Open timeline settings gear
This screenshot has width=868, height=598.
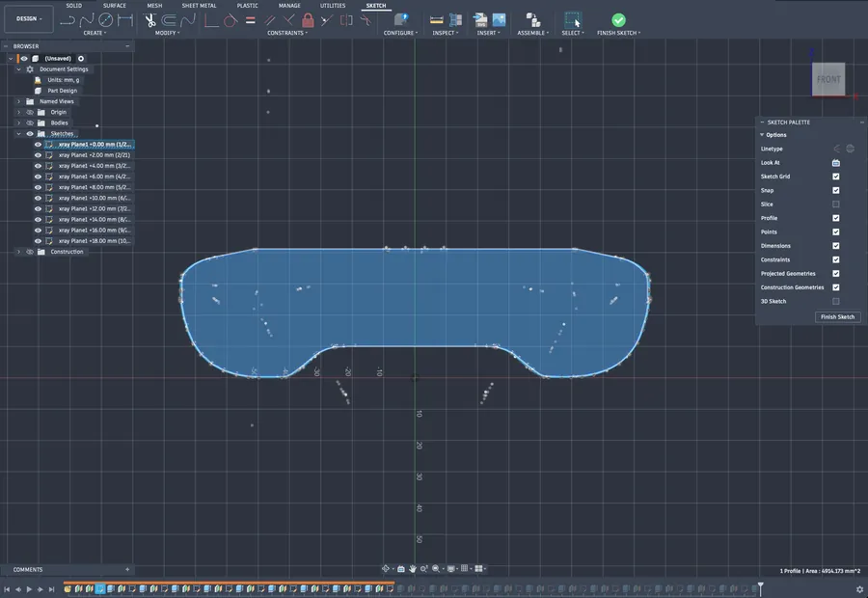point(859,589)
